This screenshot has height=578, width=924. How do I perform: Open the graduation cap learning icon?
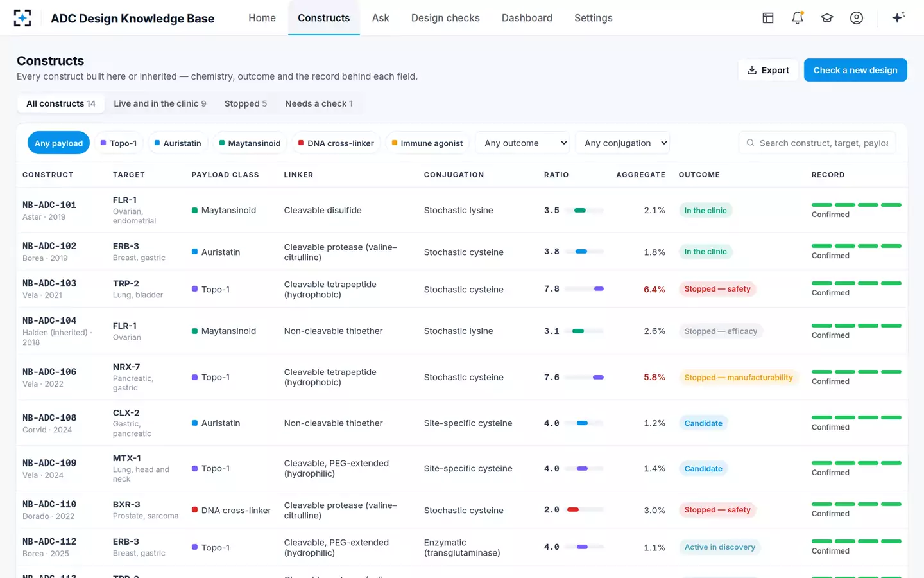point(827,18)
